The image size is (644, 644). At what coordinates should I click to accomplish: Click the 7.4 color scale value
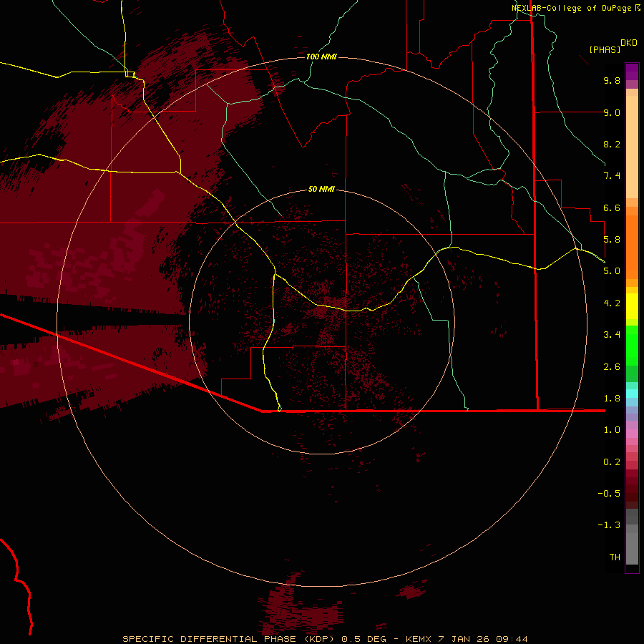612,176
